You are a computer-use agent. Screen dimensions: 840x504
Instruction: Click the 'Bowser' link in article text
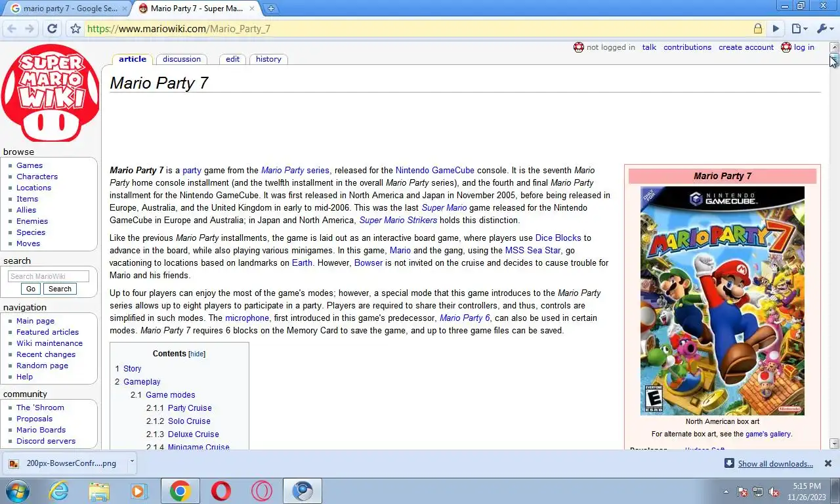tap(368, 263)
